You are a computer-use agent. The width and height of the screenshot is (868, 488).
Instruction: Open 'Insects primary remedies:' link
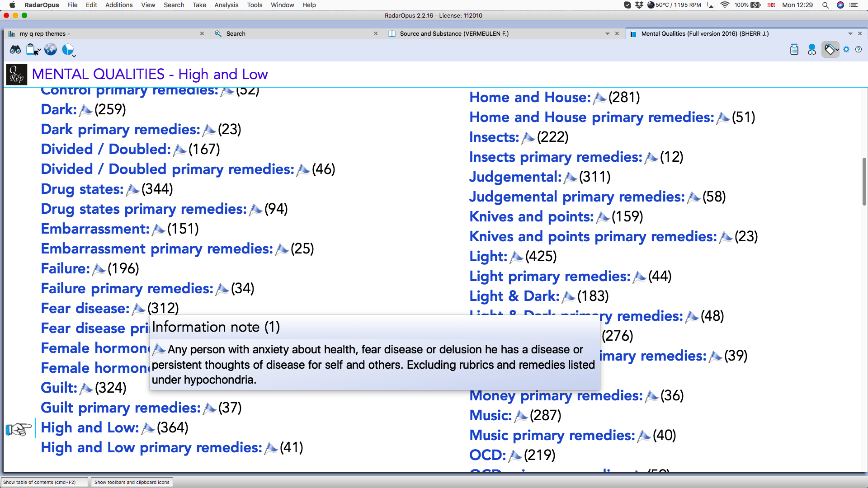point(556,157)
